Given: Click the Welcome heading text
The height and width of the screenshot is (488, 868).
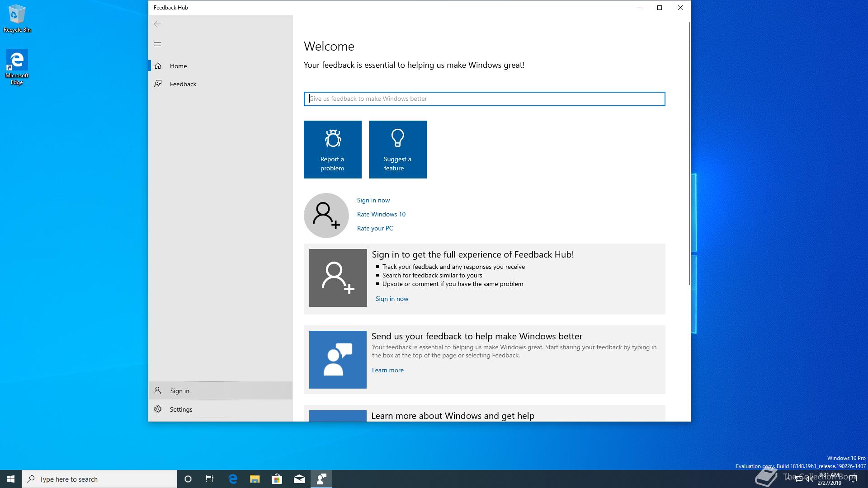Looking at the screenshot, I should pyautogui.click(x=329, y=46).
